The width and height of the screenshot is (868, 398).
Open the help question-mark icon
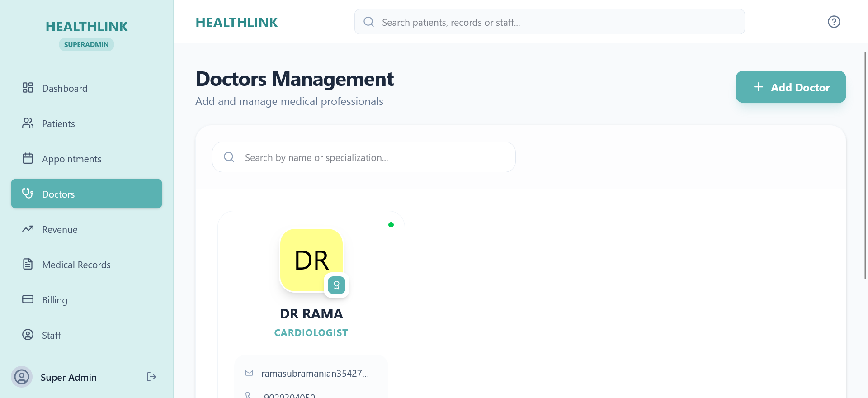(x=834, y=22)
